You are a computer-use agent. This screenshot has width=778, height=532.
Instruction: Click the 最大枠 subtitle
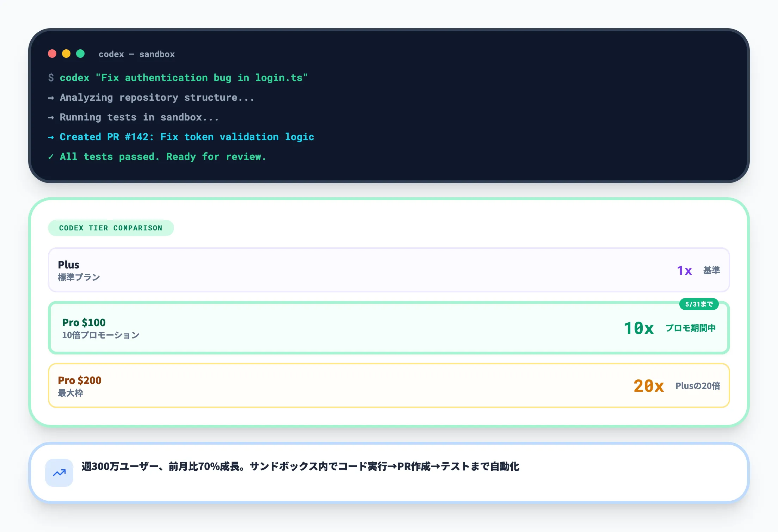(70, 393)
